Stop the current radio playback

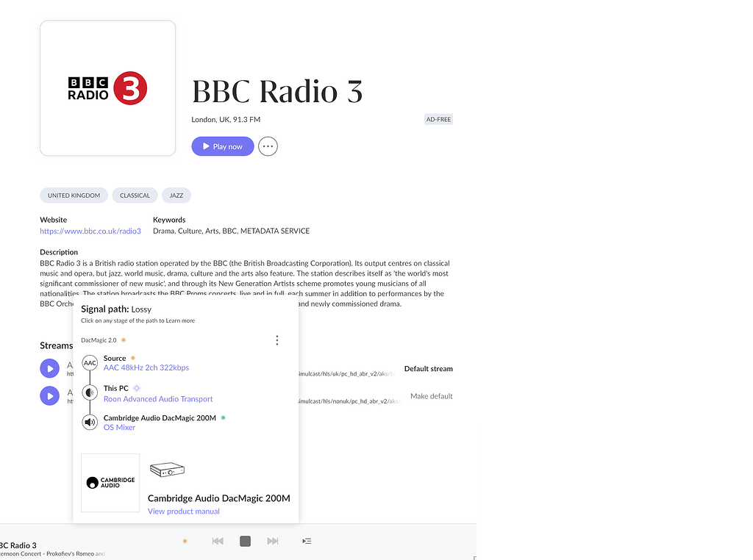pos(246,541)
